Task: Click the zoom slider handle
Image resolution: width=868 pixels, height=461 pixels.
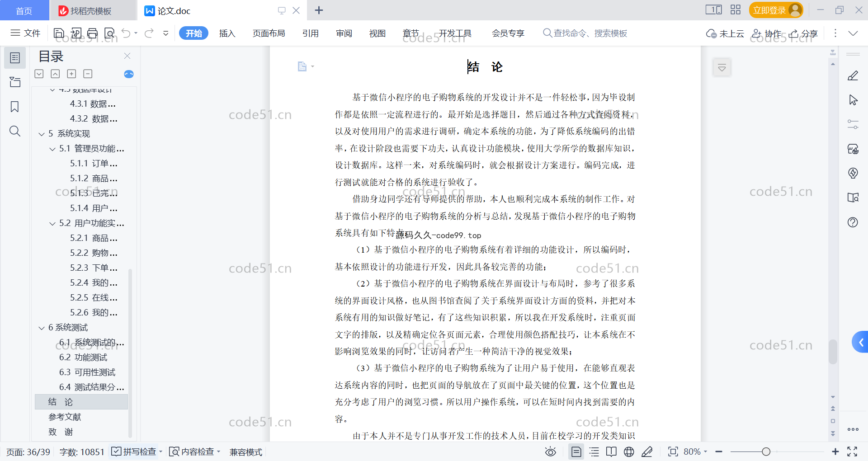Action: [766, 452]
